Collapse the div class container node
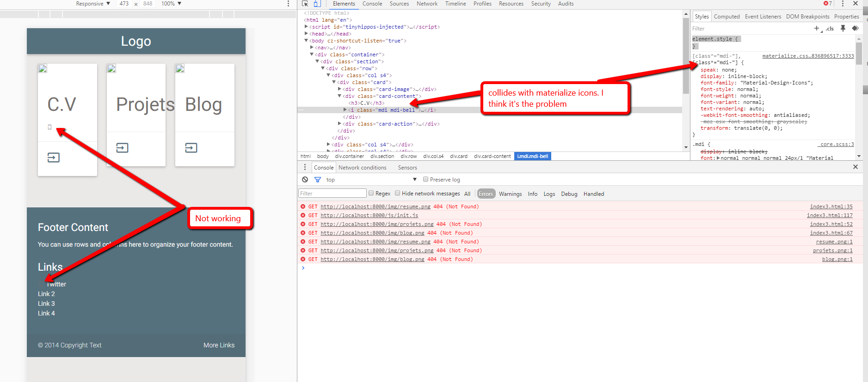868x382 pixels. [312, 55]
